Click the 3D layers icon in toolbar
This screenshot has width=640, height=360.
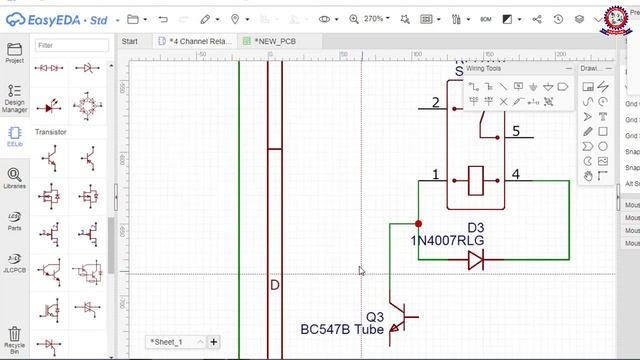[x=579, y=19]
